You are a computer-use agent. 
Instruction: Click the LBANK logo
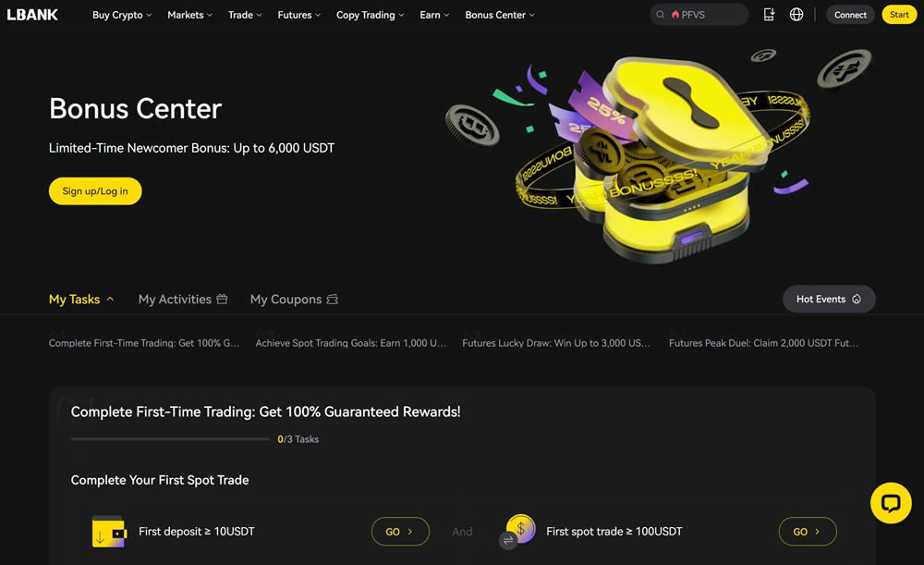32,15
